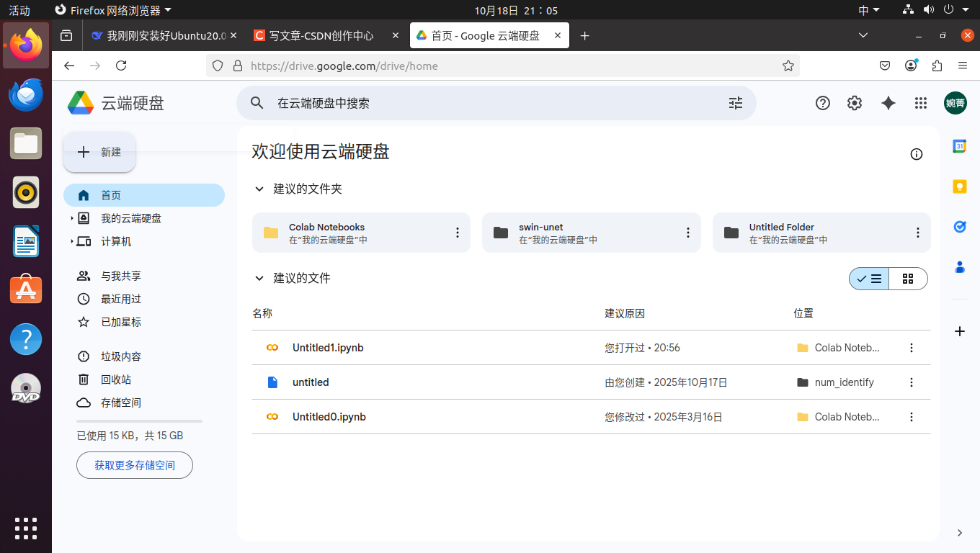980x553 pixels.
Task: Open more actions for Untitled1.ipynb
Action: pos(912,348)
